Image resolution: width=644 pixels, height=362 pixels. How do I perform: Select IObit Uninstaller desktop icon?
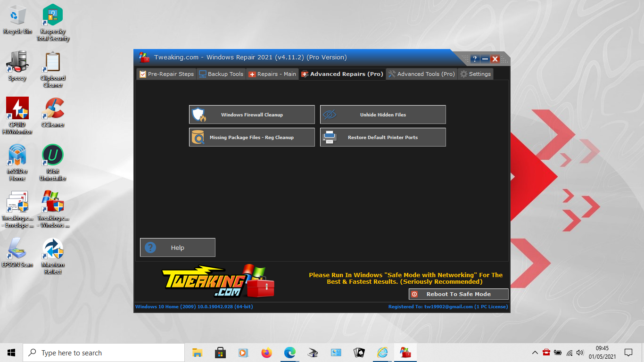(x=53, y=161)
